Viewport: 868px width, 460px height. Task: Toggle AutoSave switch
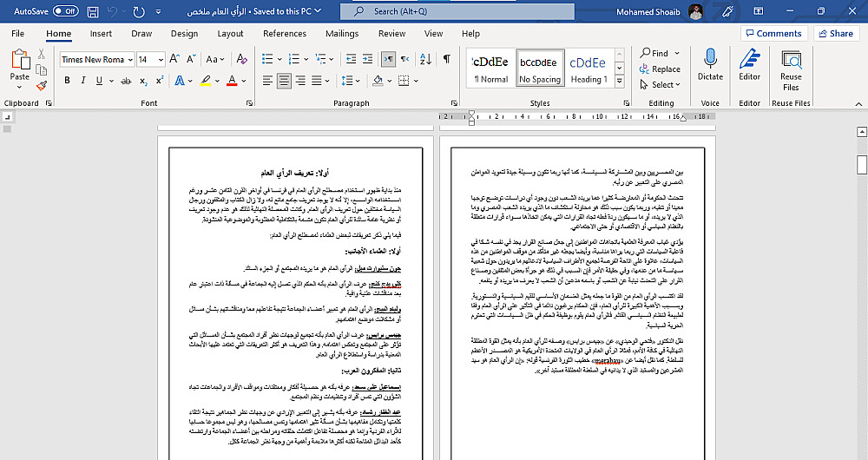click(x=66, y=11)
